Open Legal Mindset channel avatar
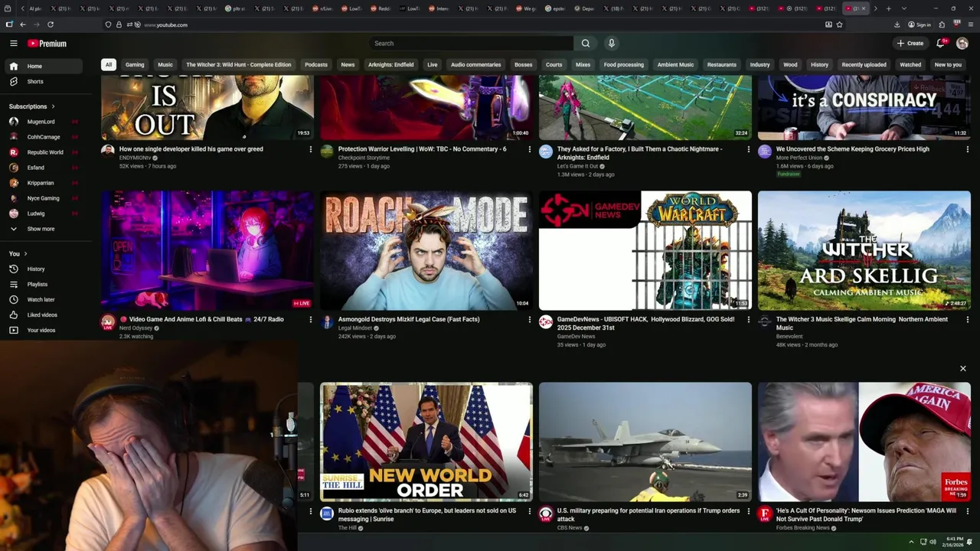980x551 pixels. pyautogui.click(x=327, y=322)
